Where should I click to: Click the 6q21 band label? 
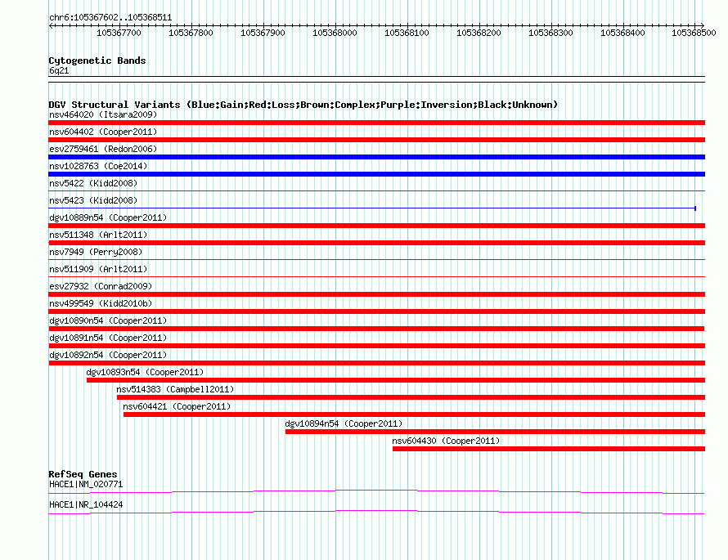(x=59, y=70)
